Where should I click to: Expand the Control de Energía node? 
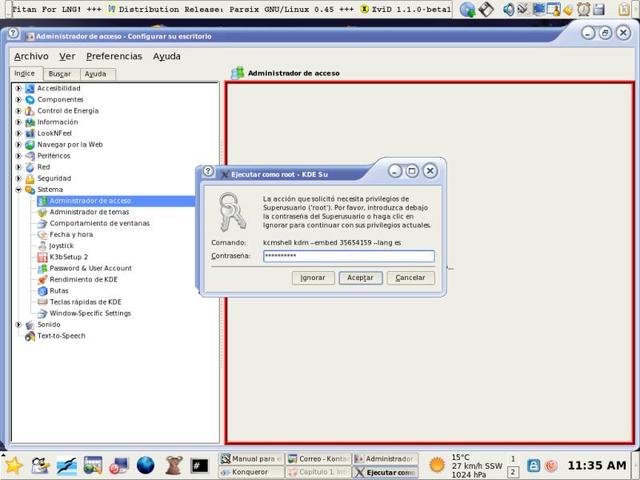(18, 111)
